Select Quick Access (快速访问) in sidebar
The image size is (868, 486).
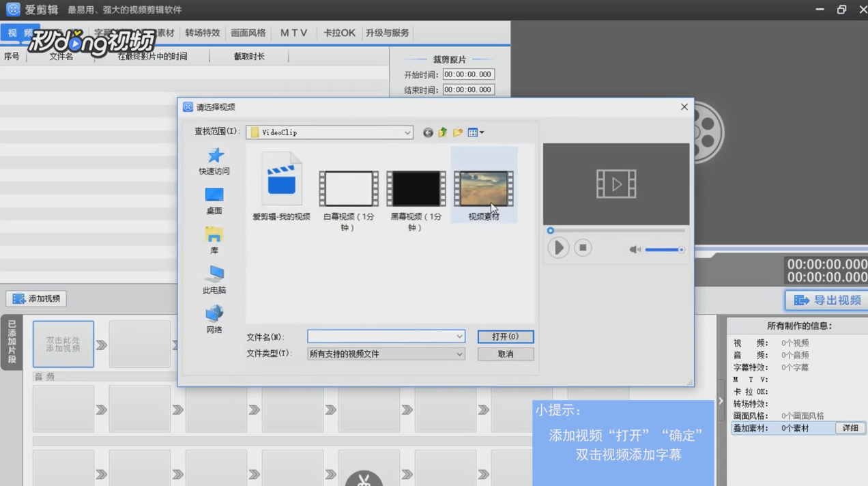pyautogui.click(x=214, y=162)
